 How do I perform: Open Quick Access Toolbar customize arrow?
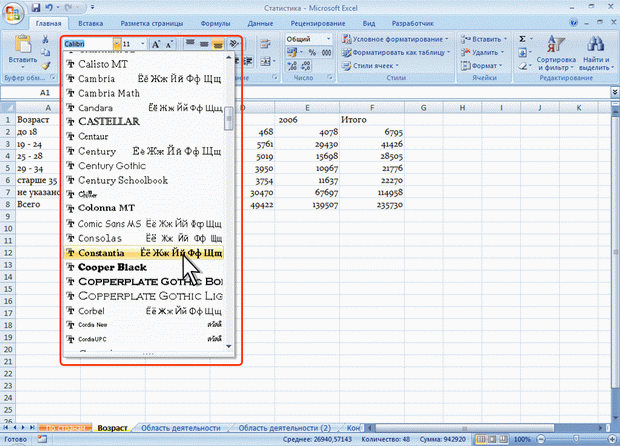(93, 8)
